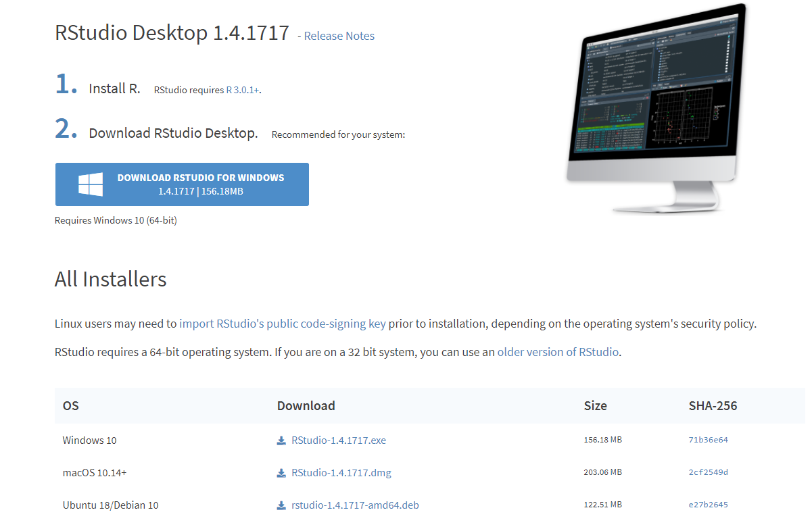Click download arrow icon beside RStudio-1.4.1717.exe
The width and height of the screenshot is (812, 531).
pos(281,440)
